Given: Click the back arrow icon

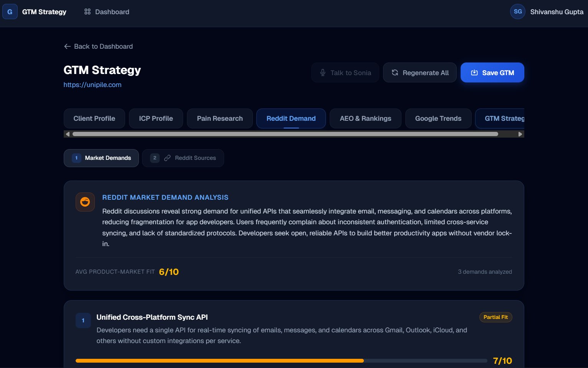Looking at the screenshot, I should [67, 46].
